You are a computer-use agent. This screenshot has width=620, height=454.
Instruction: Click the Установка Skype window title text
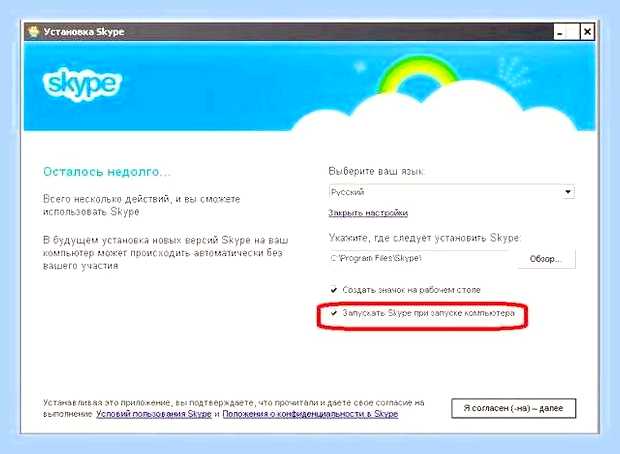click(x=84, y=32)
